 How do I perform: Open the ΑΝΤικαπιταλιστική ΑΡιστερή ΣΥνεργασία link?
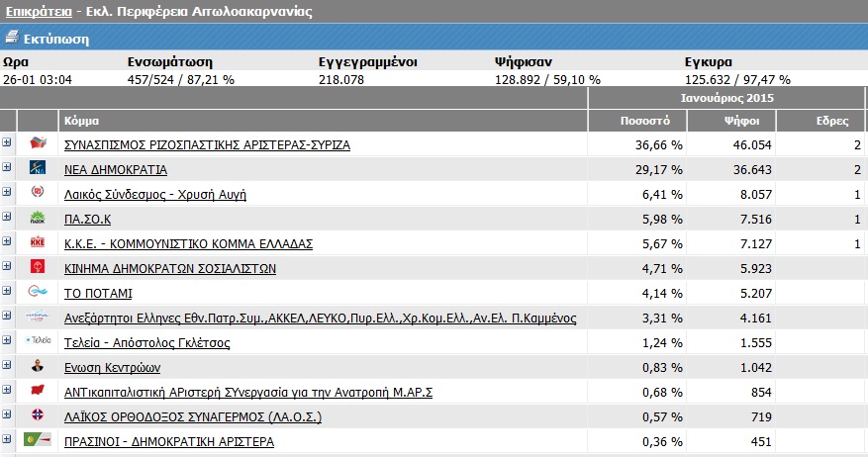(x=248, y=393)
